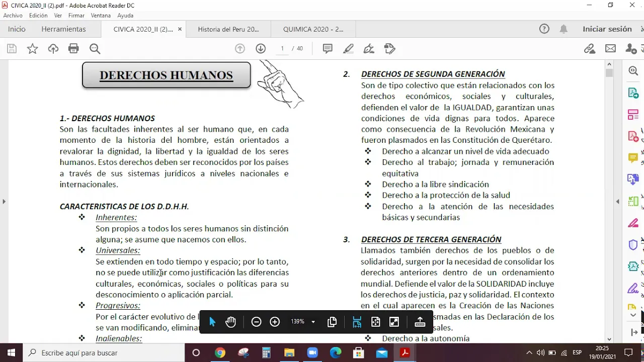
Task: Switch to Historia del Peru document tab
Action: coord(228,29)
